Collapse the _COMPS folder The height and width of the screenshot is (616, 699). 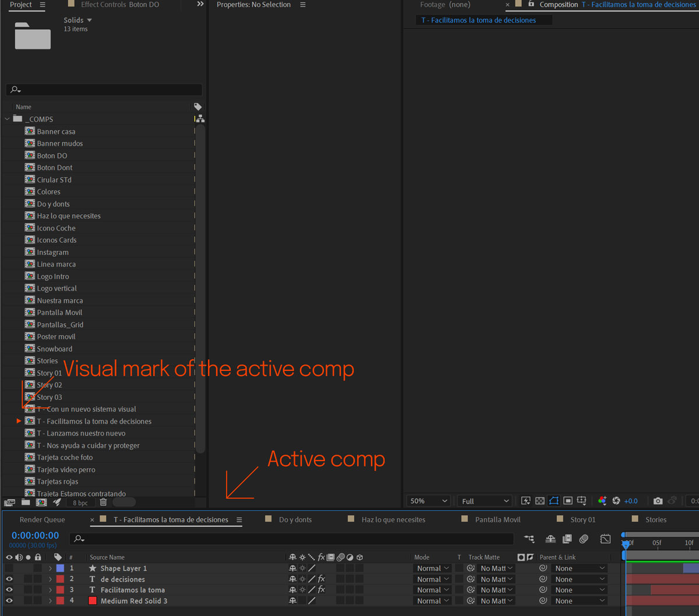7,119
